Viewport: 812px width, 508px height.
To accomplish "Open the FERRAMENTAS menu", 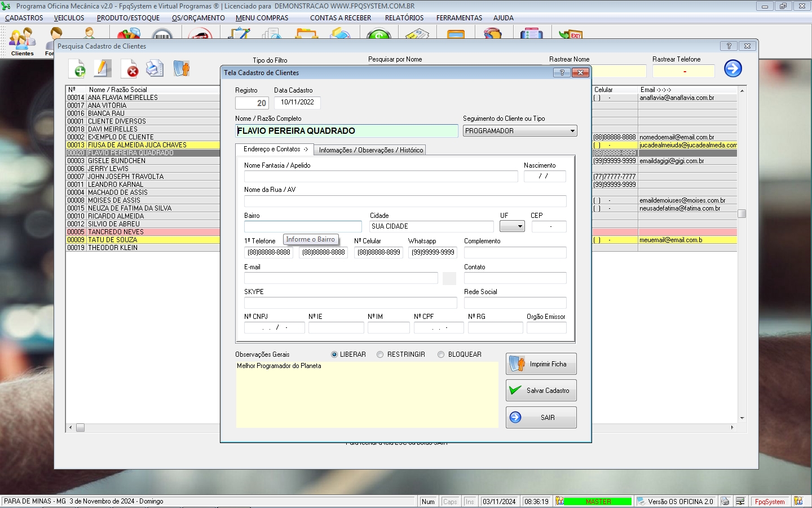I will click(x=459, y=18).
